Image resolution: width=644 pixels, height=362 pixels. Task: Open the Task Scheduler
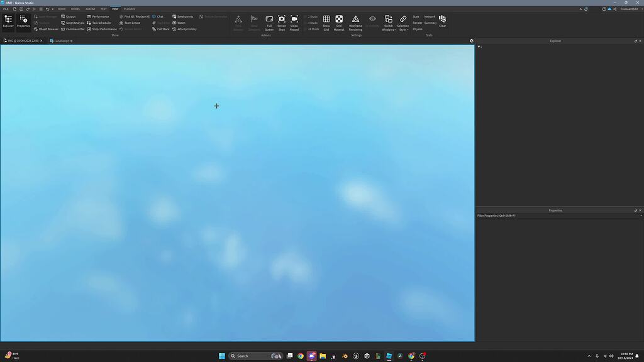tap(101, 23)
